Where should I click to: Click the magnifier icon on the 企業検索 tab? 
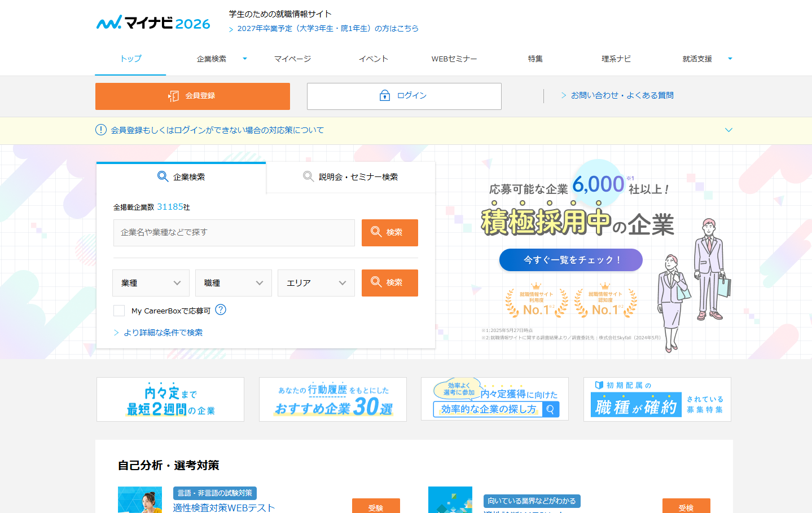[161, 176]
